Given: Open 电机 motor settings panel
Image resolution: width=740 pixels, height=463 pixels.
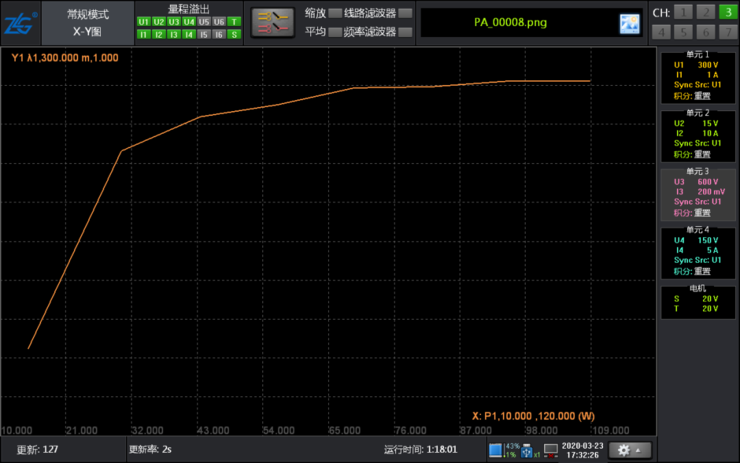Looking at the screenshot, I should point(698,302).
